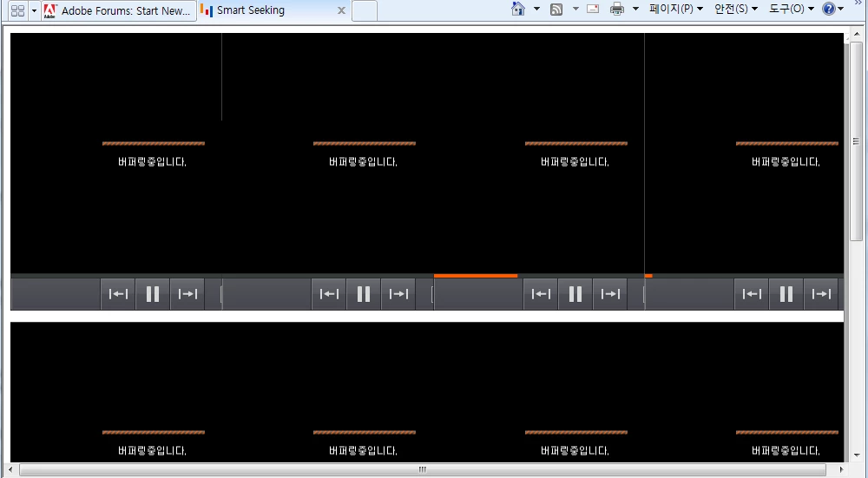Click the vertical scrollbar thumb
868x478 pixels.
click(856, 141)
